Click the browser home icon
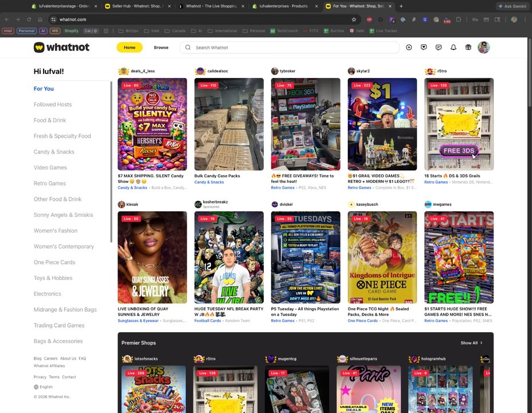 (x=40, y=20)
